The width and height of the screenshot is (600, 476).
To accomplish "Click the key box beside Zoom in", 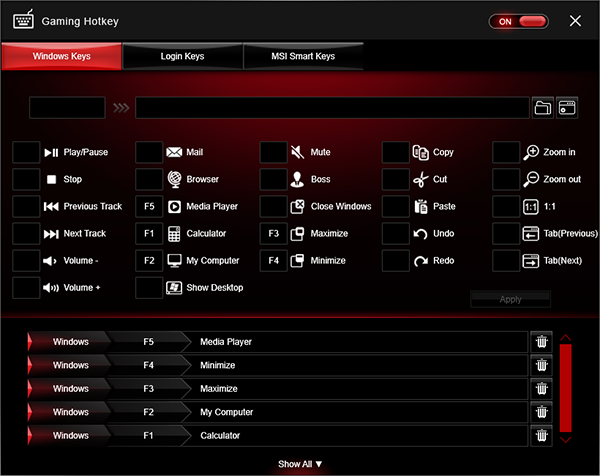I will (506, 152).
